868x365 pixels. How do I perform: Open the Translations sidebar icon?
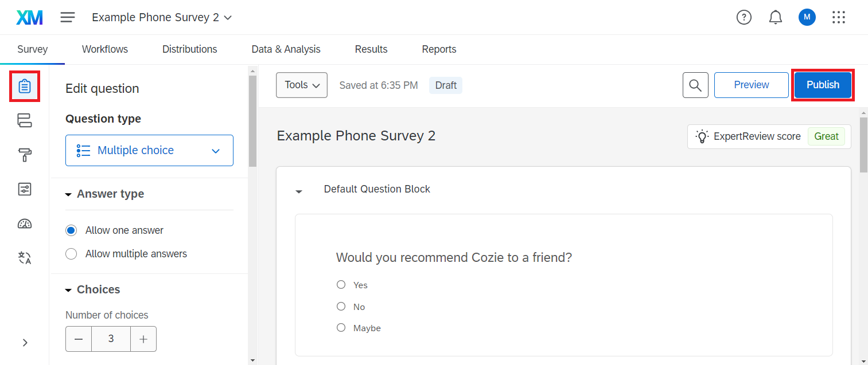(x=25, y=258)
